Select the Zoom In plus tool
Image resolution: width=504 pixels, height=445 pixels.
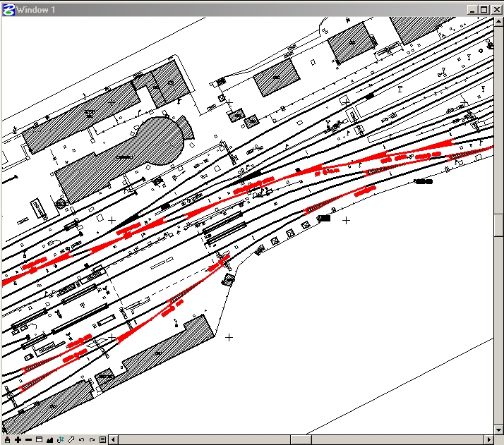[x=18, y=440]
